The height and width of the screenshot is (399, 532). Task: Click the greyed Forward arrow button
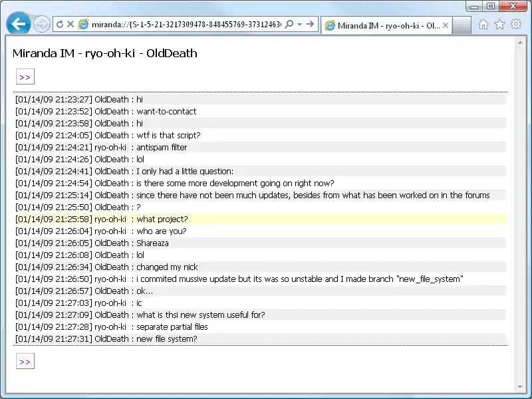42,24
